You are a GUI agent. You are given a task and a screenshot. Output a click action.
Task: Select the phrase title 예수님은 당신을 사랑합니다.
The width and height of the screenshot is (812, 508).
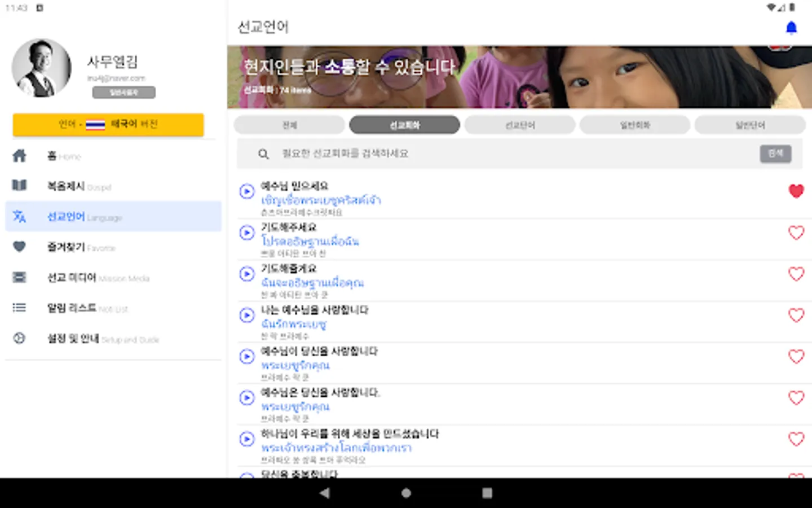click(320, 392)
